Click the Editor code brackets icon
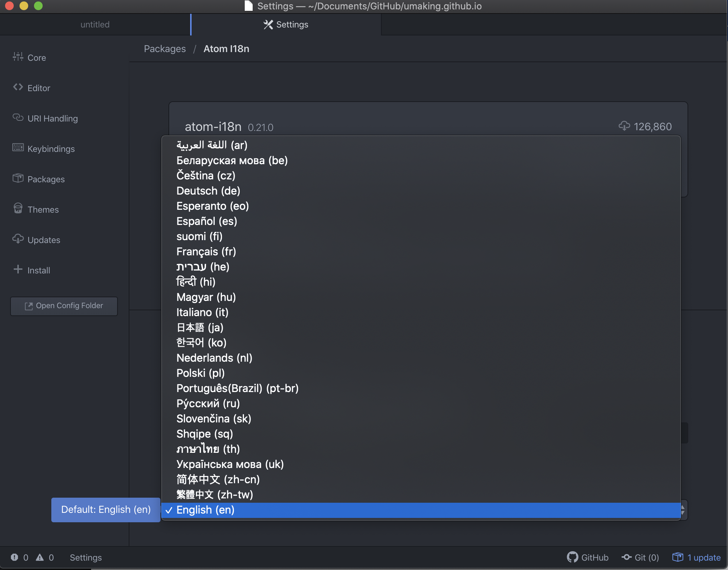Viewport: 728px width, 570px height. point(18,87)
